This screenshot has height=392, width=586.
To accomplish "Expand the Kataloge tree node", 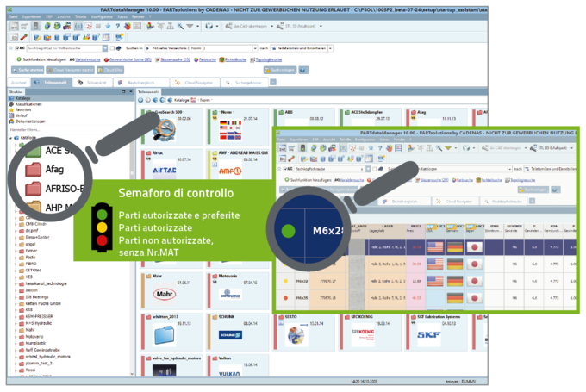I will point(12,137).
